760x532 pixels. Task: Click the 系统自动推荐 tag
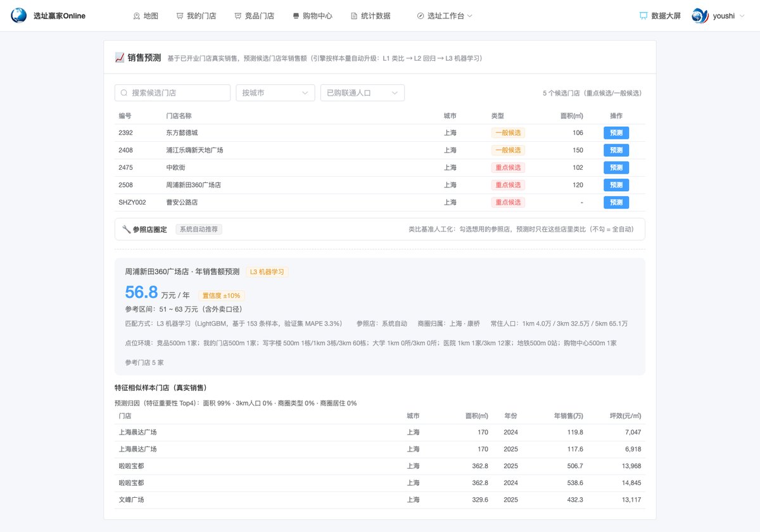[x=199, y=229]
